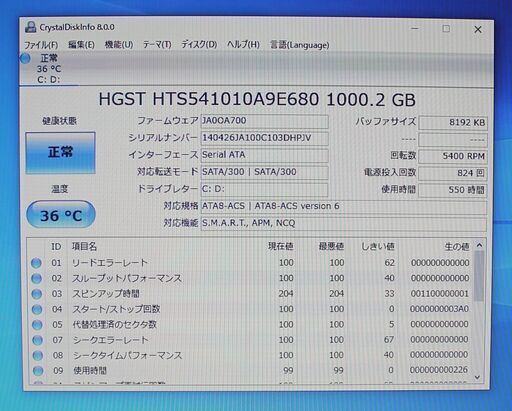Open the ヘルプ(H) menu
The width and height of the screenshot is (512, 411).
pyautogui.click(x=243, y=44)
